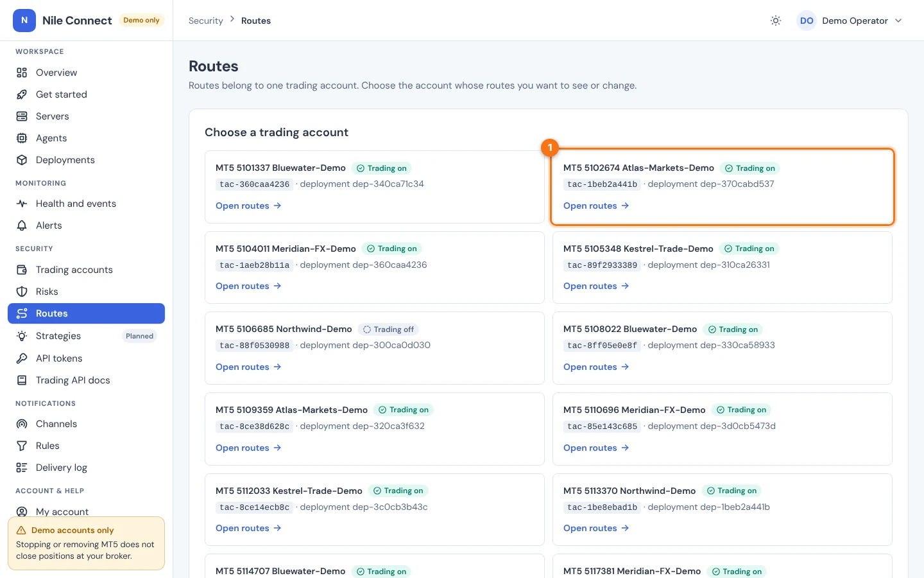Open routes for MT5 5105348 Kestrel-Trade-Demo

[596, 286]
